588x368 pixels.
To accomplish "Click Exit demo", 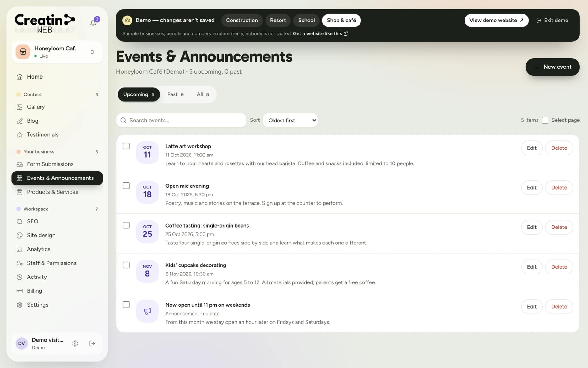I will 552,20.
